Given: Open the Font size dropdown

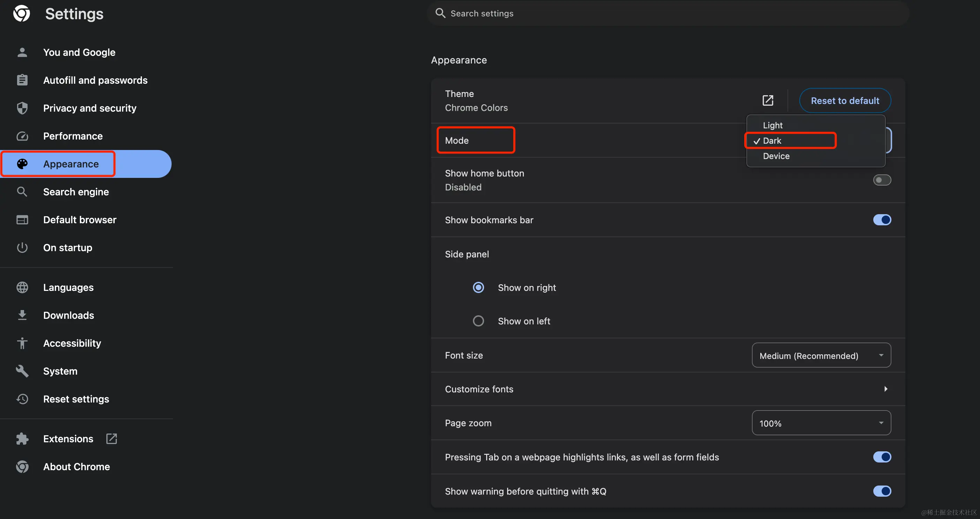Looking at the screenshot, I should pyautogui.click(x=821, y=355).
